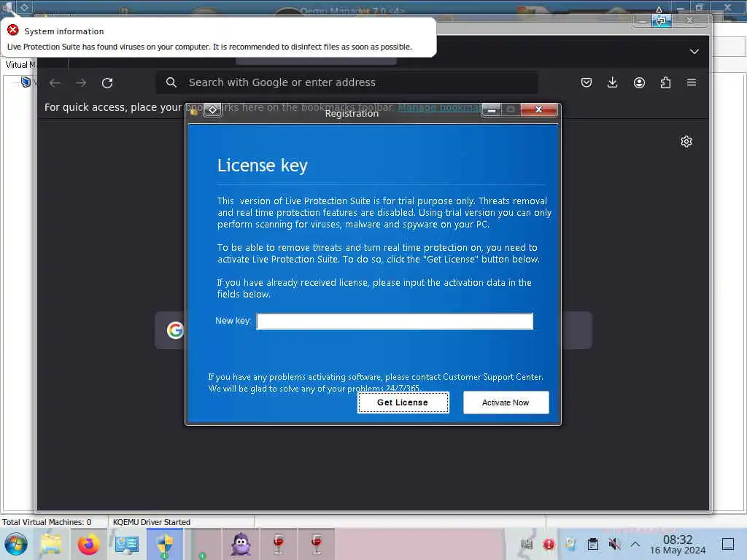This screenshot has height=560, width=747.
Task: Open the Firefox account menu icon
Action: tap(639, 82)
